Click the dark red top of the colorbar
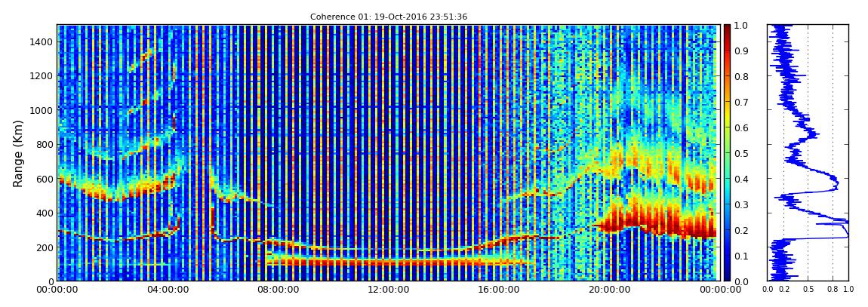This screenshot has height=307, width=868. pyautogui.click(x=728, y=29)
